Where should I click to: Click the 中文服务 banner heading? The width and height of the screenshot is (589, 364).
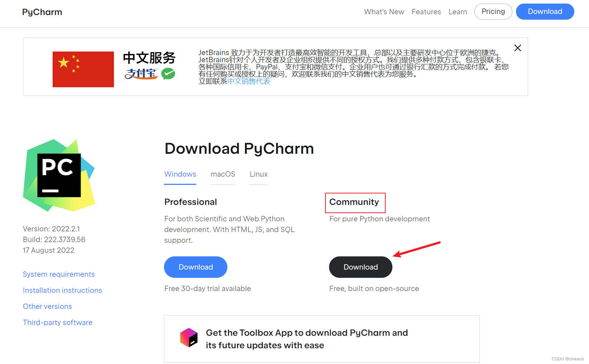point(149,58)
